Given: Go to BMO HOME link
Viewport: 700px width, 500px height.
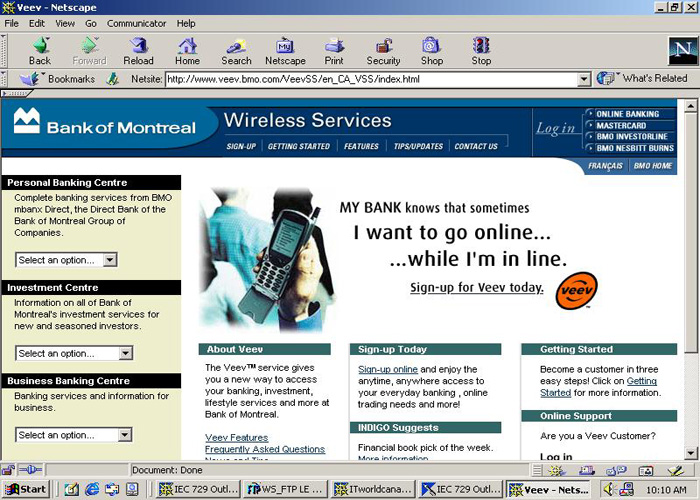Looking at the screenshot, I should coord(653,166).
